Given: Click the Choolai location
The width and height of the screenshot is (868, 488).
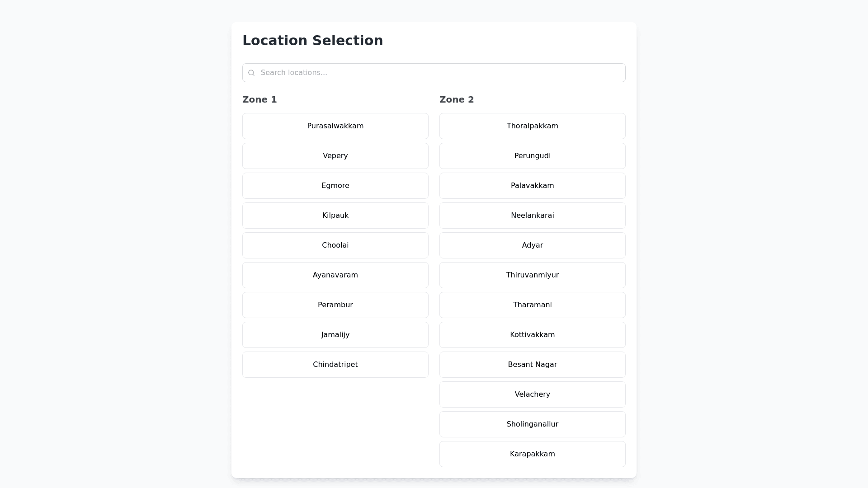Looking at the screenshot, I should [335, 245].
